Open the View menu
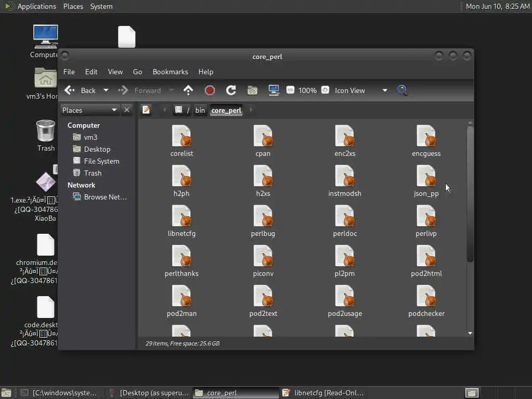Image resolution: width=532 pixels, height=399 pixels. pos(115,72)
